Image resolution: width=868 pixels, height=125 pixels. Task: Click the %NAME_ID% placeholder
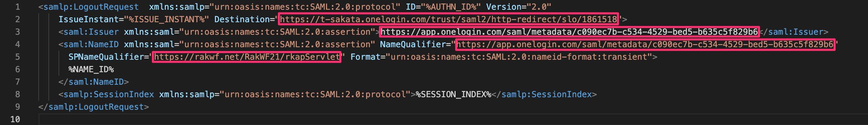click(91, 69)
